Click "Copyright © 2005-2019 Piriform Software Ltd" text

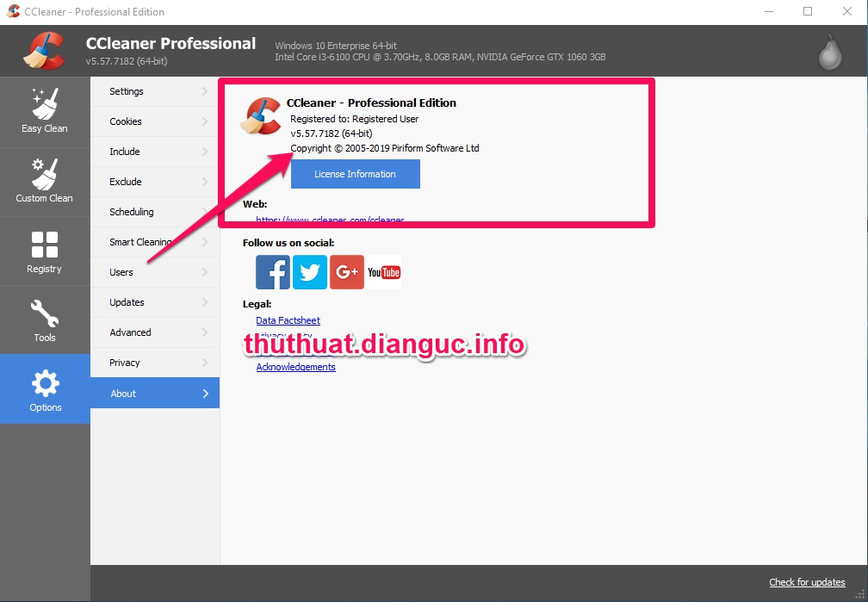tap(385, 148)
